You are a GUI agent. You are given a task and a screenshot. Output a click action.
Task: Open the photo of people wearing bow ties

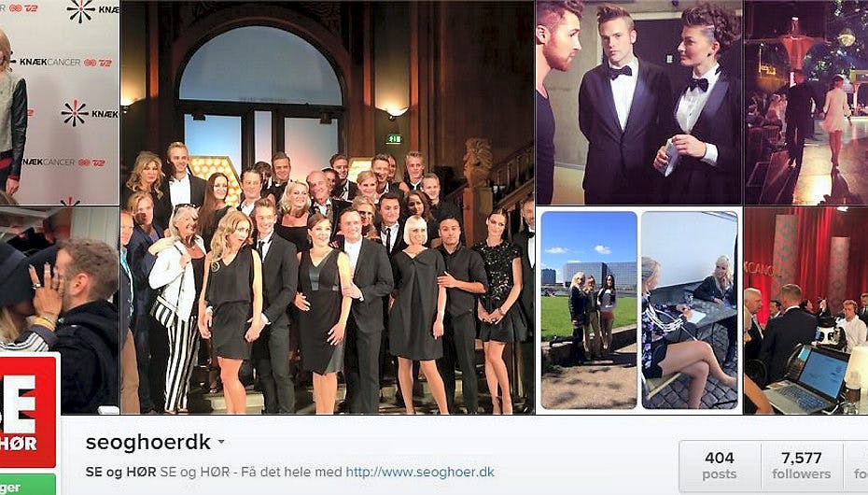(x=638, y=103)
